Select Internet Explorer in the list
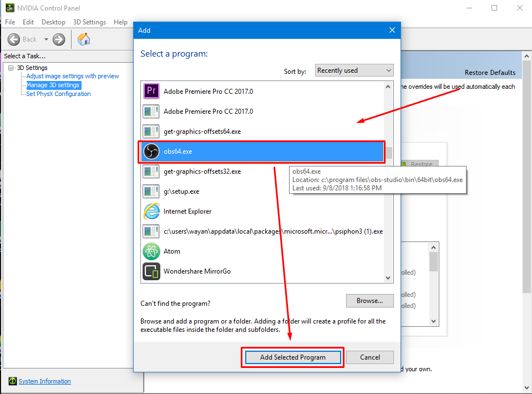532x394 pixels. click(x=262, y=211)
